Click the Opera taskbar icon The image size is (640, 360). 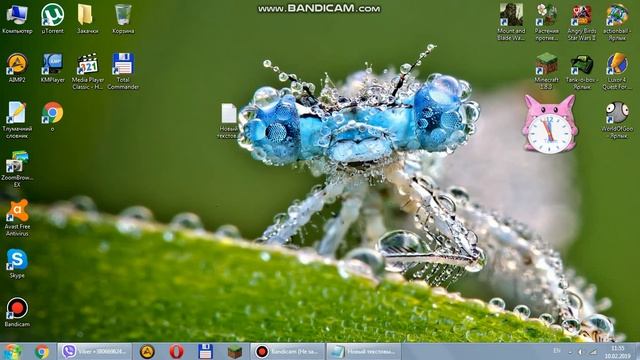point(176,351)
